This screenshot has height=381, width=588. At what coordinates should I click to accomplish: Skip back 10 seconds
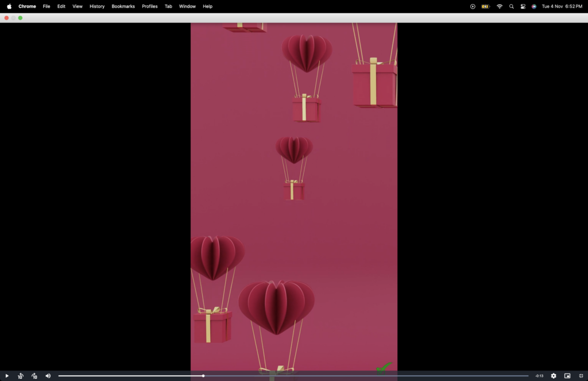(20, 376)
